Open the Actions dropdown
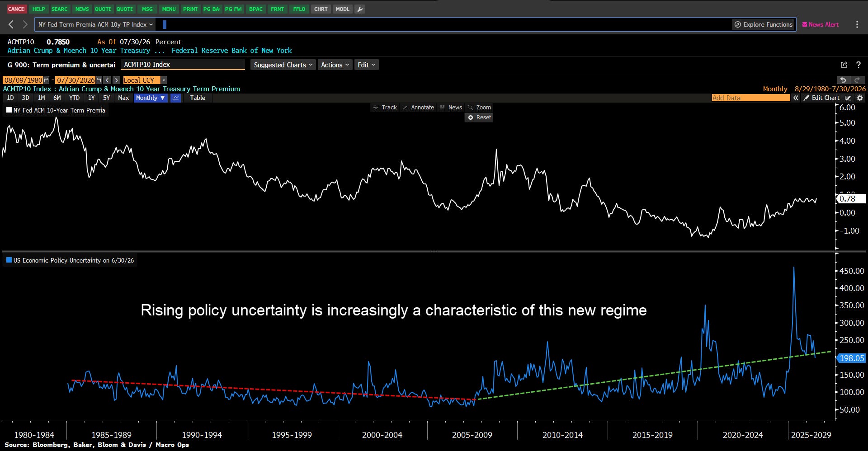Screen dimensions: 868x451 (335, 65)
